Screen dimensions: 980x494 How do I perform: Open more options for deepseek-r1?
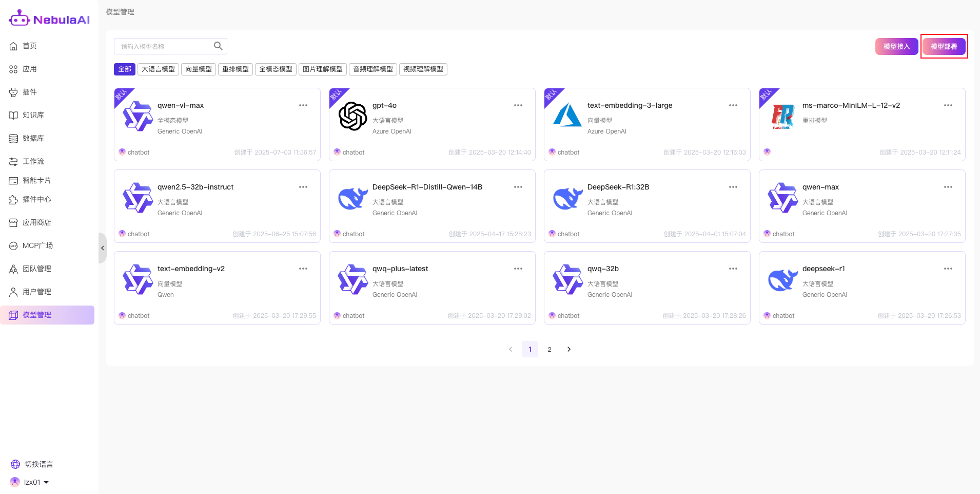tap(948, 269)
